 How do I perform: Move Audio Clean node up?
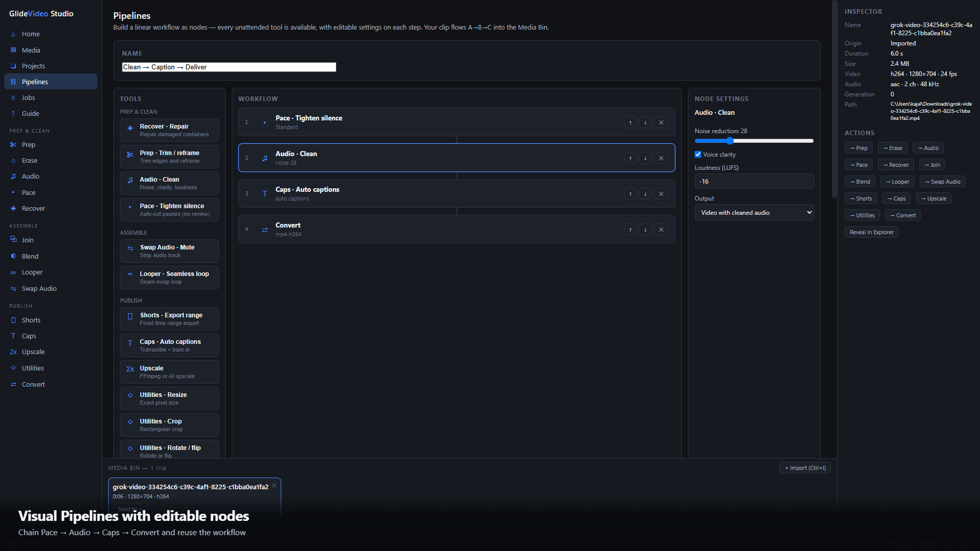tap(630, 158)
